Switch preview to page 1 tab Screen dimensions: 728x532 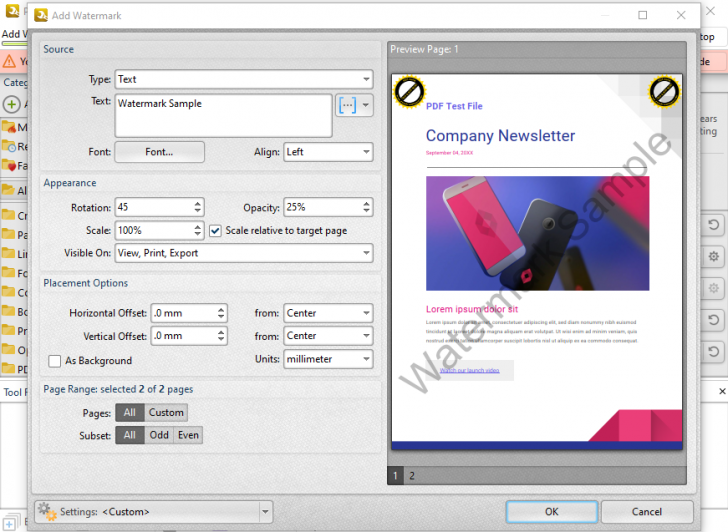click(395, 476)
